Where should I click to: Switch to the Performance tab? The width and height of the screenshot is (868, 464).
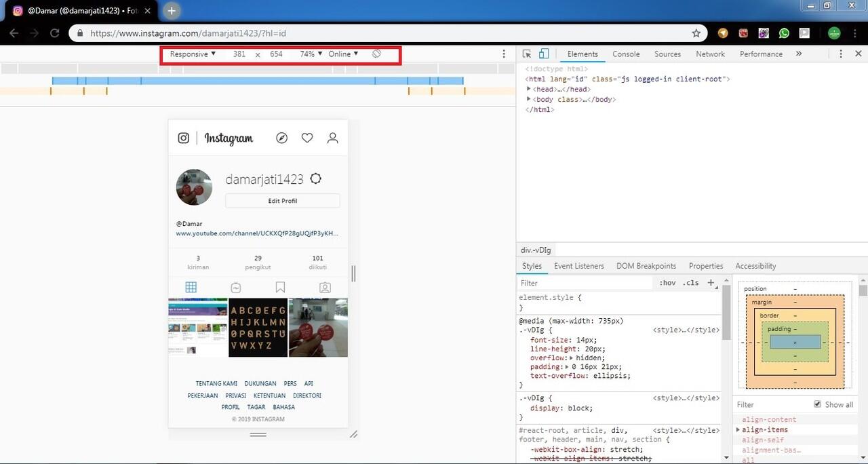[x=761, y=54]
